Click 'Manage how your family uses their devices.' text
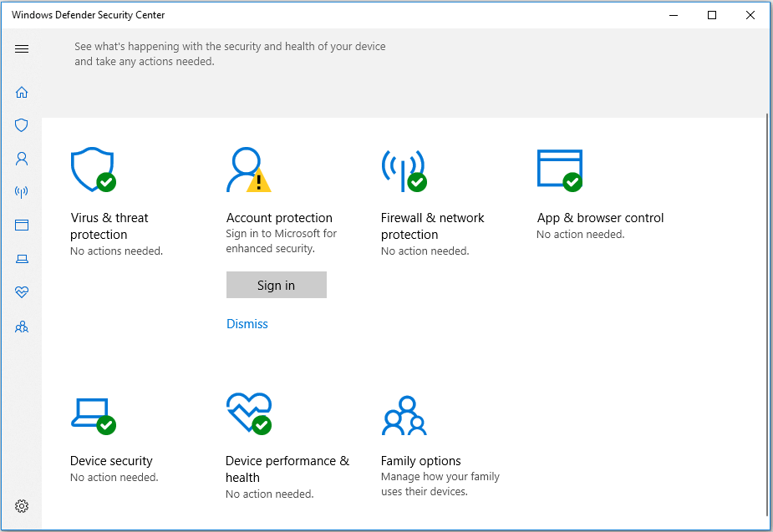 [x=440, y=484]
